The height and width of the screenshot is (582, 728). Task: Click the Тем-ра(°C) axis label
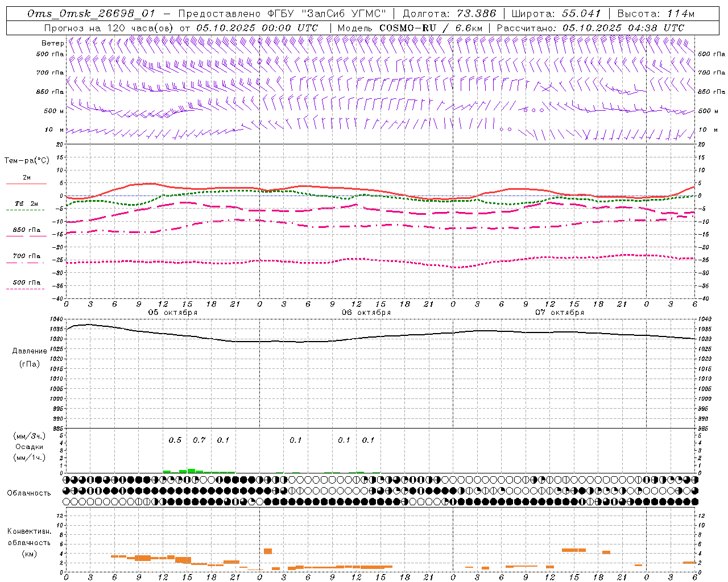click(x=27, y=161)
